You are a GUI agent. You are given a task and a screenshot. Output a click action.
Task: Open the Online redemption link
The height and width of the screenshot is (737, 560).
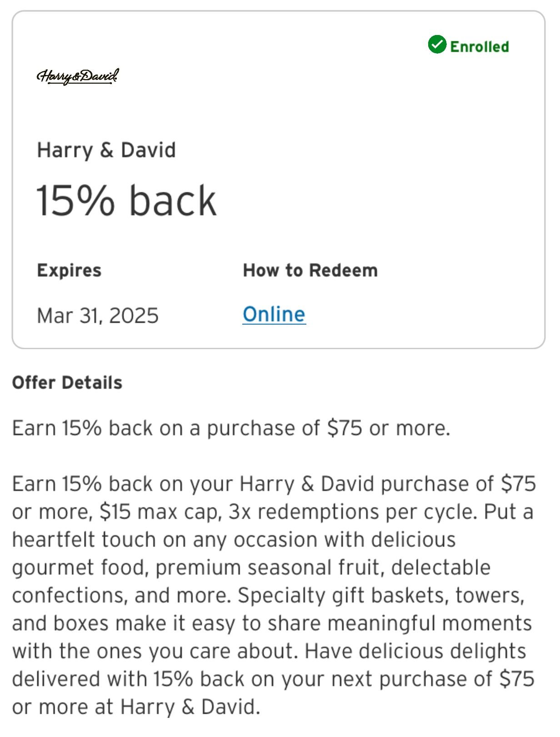(274, 315)
